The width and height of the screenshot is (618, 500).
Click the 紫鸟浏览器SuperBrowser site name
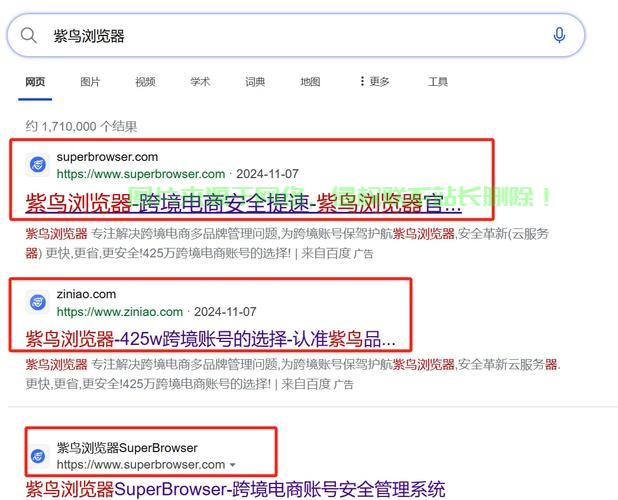[x=127, y=448]
